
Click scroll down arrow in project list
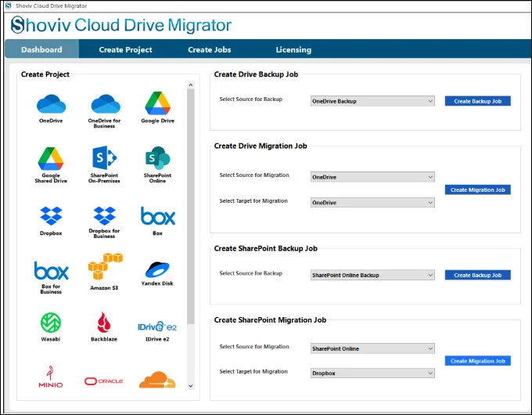(191, 386)
